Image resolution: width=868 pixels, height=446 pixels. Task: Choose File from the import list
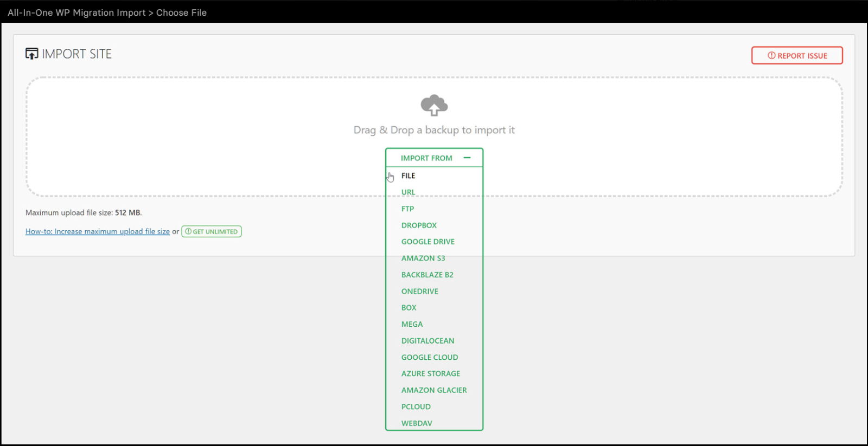[408, 176]
